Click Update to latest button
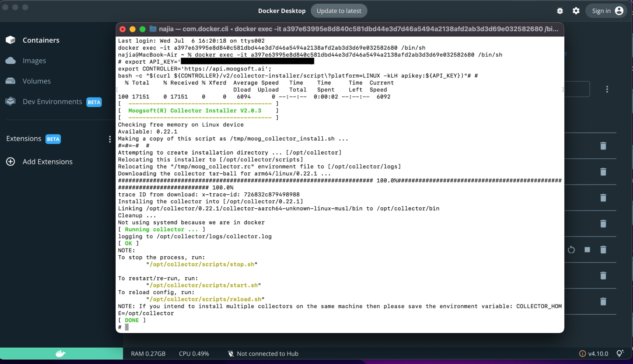This screenshot has height=364, width=633. pyautogui.click(x=339, y=11)
